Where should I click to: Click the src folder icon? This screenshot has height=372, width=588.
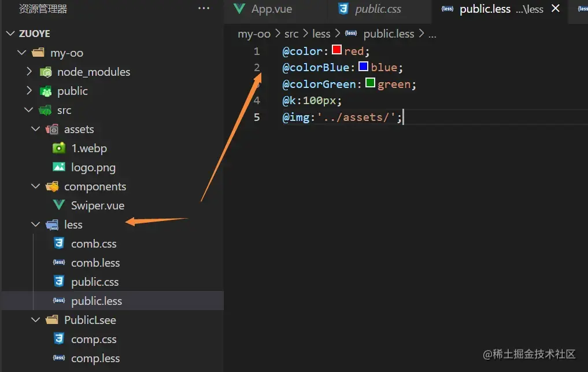[45, 110]
